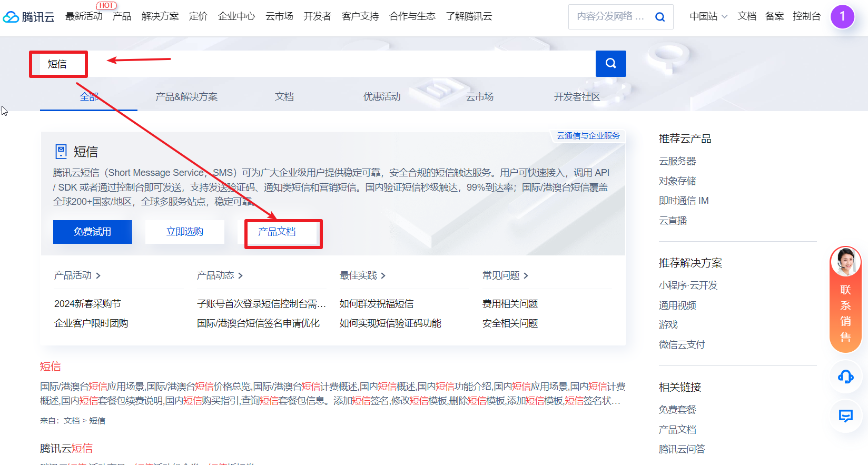Viewport: 868px width, 465px height.
Task: Click the 文档 breadcrumb under 来自
Action: [72, 421]
